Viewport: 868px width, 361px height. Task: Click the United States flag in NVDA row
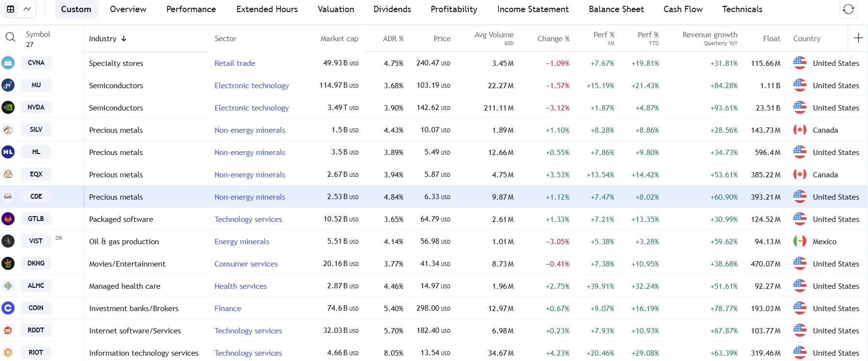click(800, 108)
